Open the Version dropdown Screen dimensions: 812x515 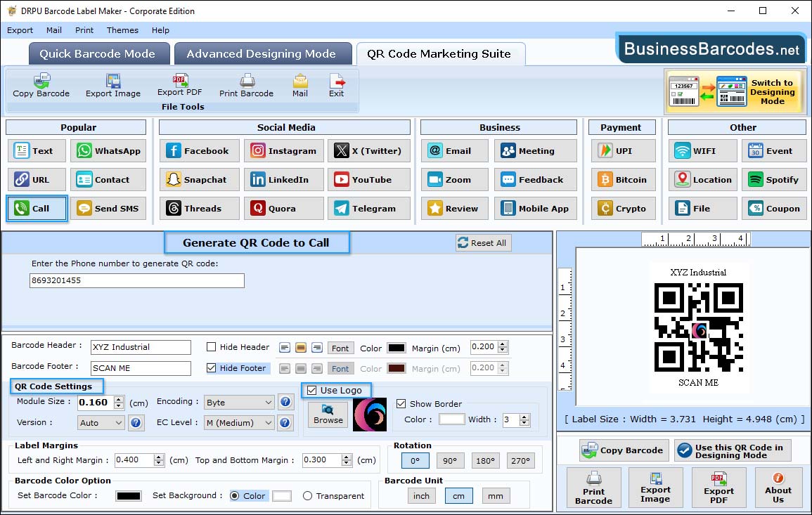click(101, 423)
